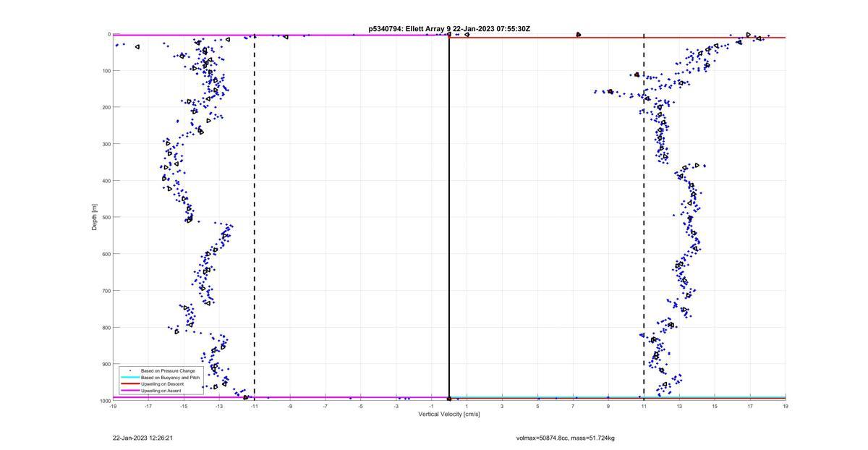Viewport: 868px width, 450px height.
Task: Click the x-axis tick label '-3'
Action: click(x=396, y=406)
